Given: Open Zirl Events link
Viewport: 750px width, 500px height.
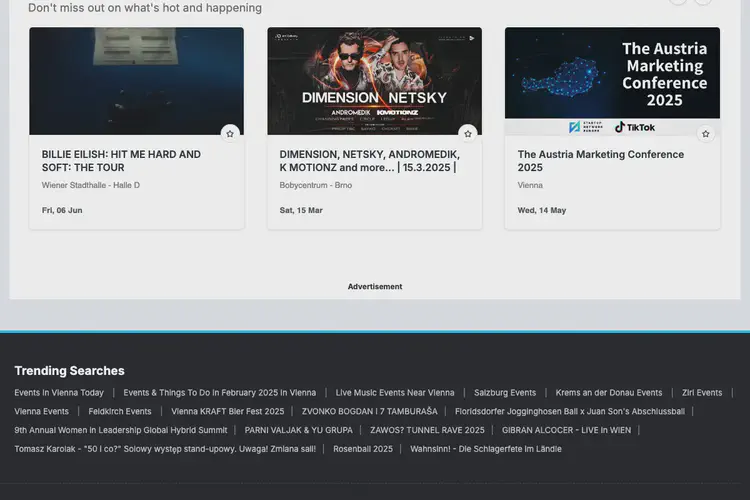Looking at the screenshot, I should (x=702, y=393).
